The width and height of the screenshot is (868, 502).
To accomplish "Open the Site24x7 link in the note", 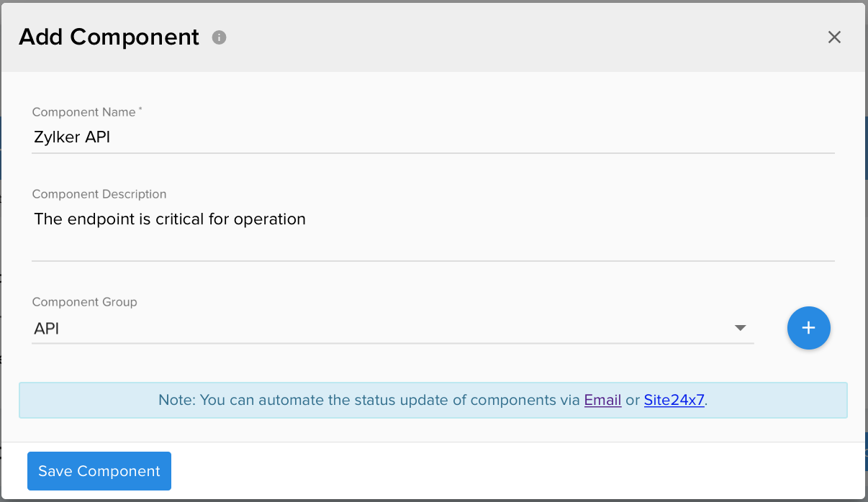I will click(674, 400).
